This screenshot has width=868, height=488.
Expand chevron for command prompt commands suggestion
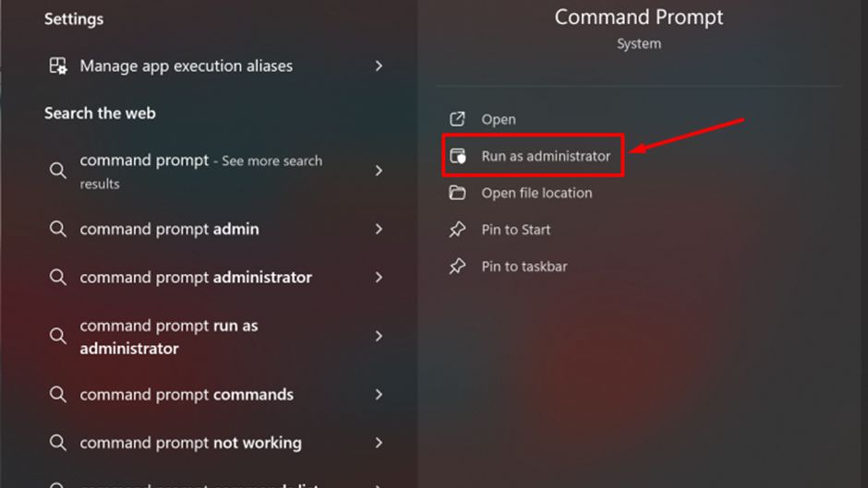[379, 394]
